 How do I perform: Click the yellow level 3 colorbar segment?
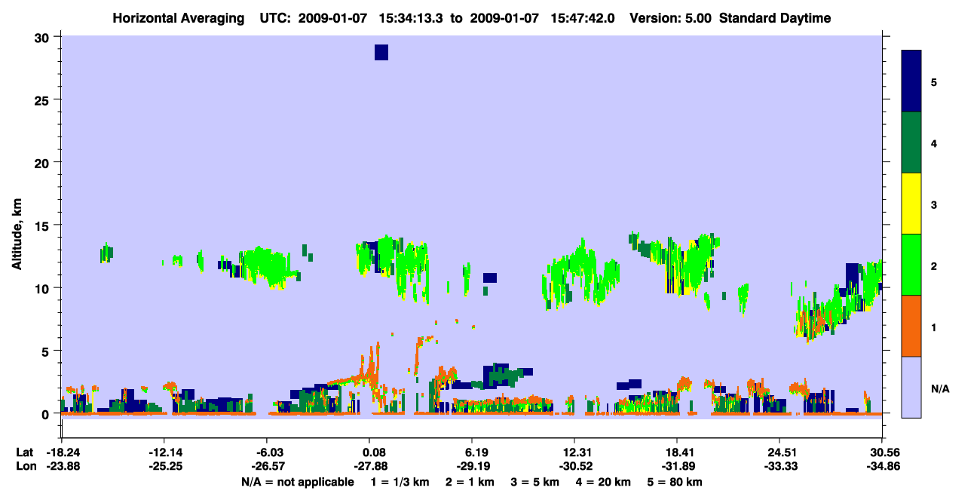(911, 204)
